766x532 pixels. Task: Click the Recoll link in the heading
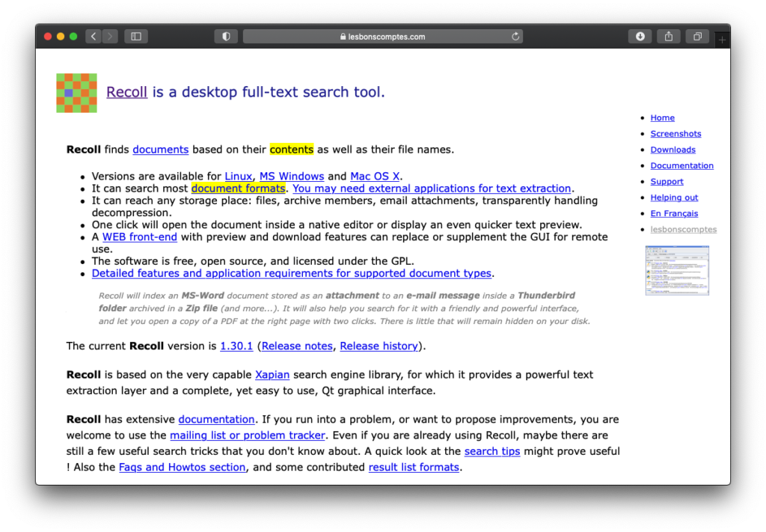pos(126,92)
